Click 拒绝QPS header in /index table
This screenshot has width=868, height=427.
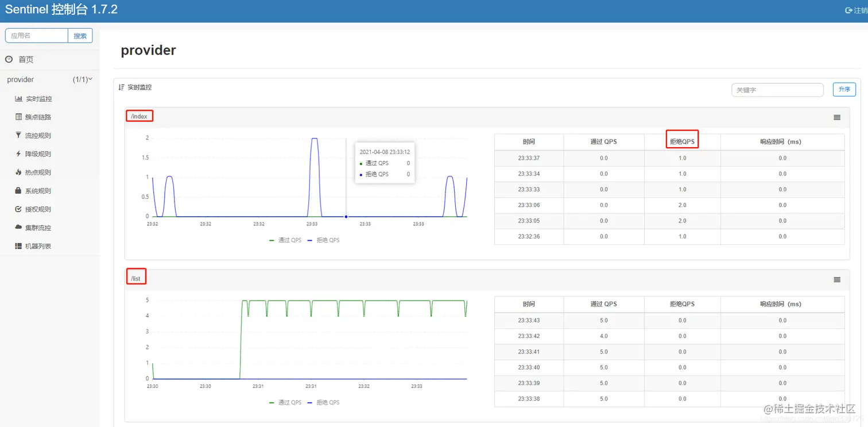coord(682,141)
